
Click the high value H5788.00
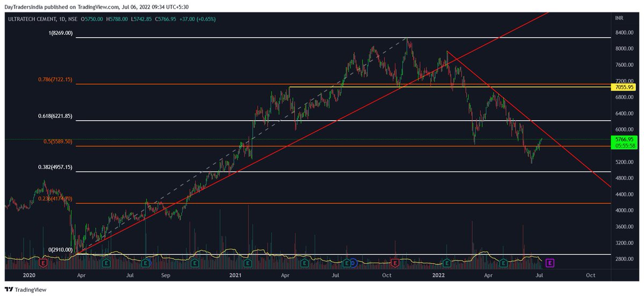coord(118,18)
